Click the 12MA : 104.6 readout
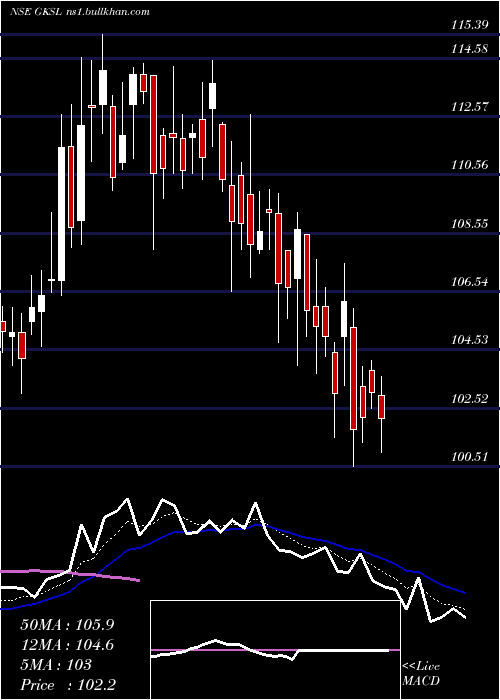 pyautogui.click(x=67, y=645)
